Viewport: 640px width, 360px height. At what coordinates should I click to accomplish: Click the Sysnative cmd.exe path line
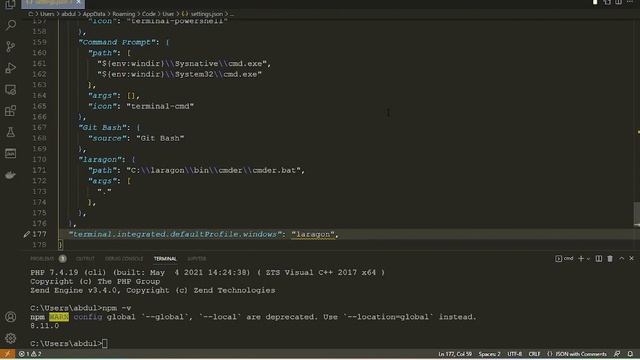coord(184,63)
